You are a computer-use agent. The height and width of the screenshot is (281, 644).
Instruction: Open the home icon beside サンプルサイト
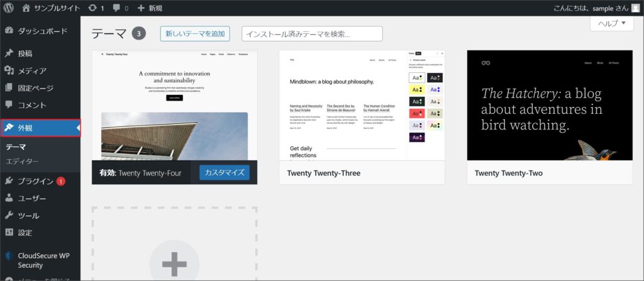click(x=26, y=8)
